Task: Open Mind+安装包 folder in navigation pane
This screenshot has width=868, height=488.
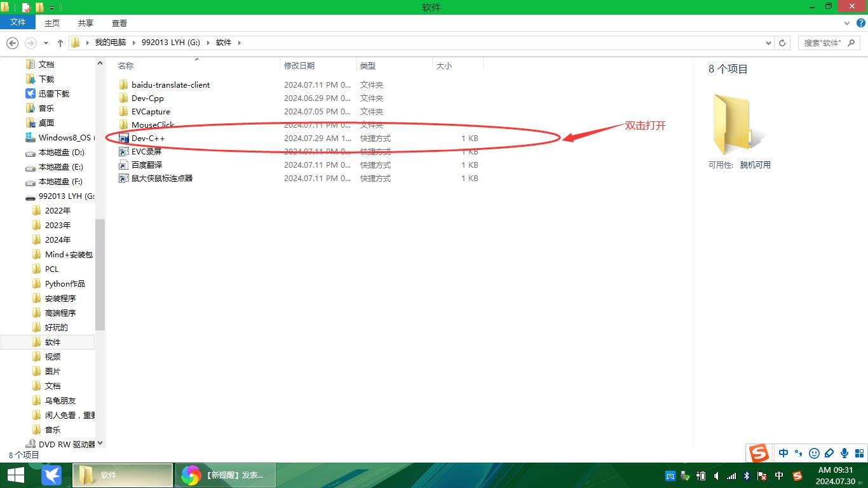Action: coord(69,254)
